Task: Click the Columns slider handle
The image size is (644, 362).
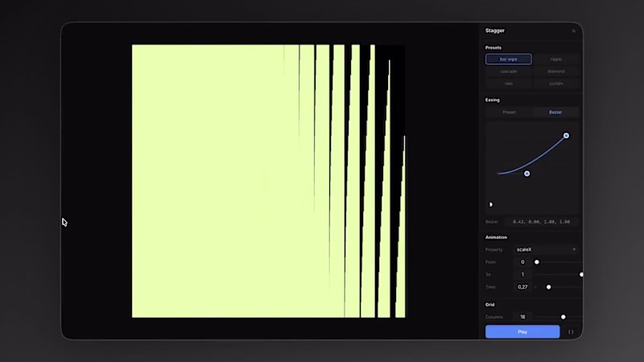Action: pos(563,317)
